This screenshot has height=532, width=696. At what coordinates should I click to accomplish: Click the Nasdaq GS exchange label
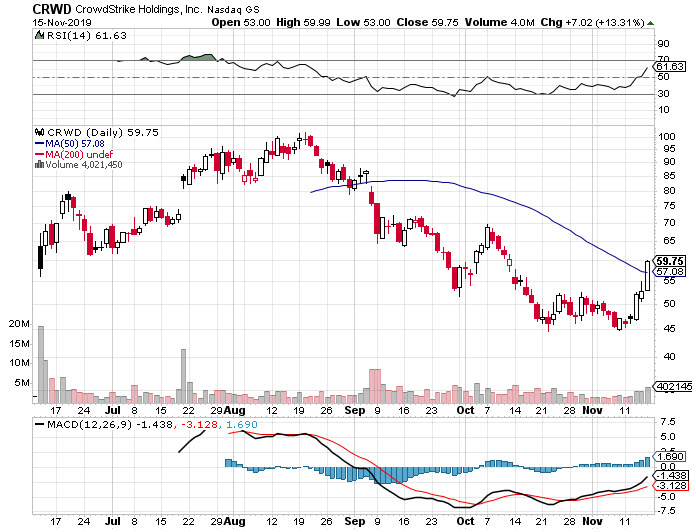233,9
